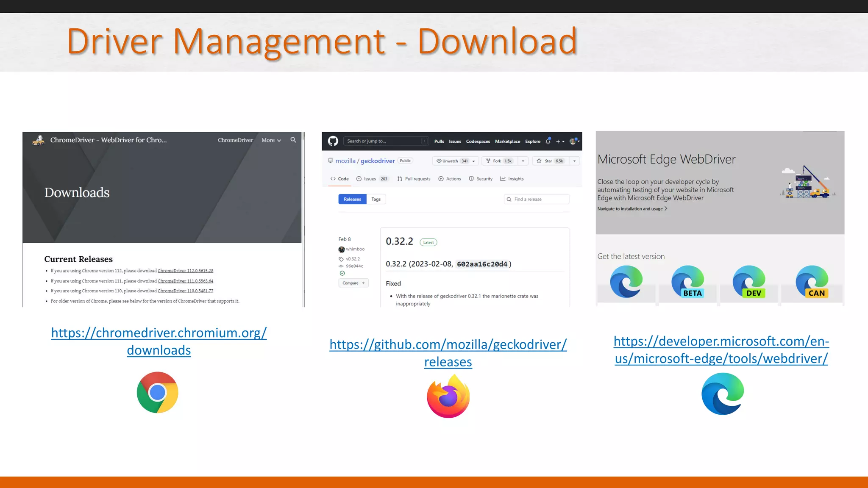Open the chromedriver.chromium.org downloads link

coord(159,341)
